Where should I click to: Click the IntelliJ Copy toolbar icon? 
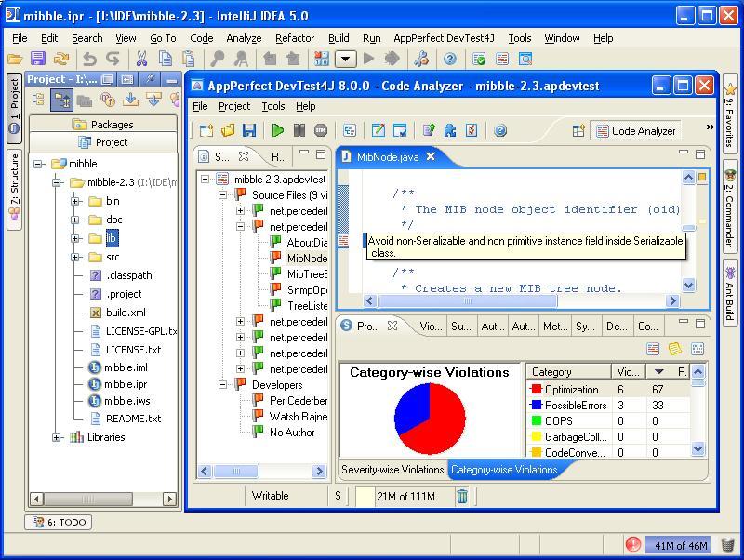166,59
